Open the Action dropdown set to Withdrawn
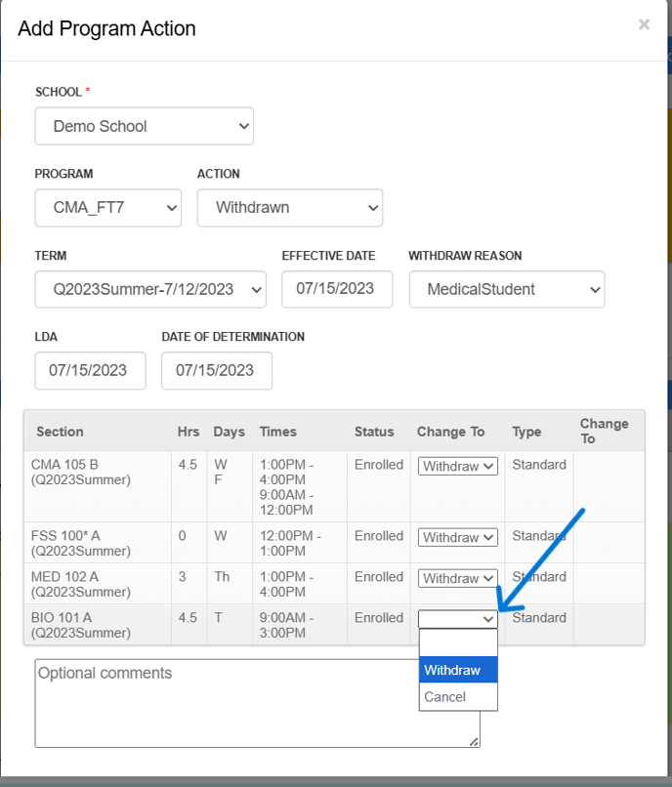This screenshot has width=672, height=787. (x=289, y=207)
